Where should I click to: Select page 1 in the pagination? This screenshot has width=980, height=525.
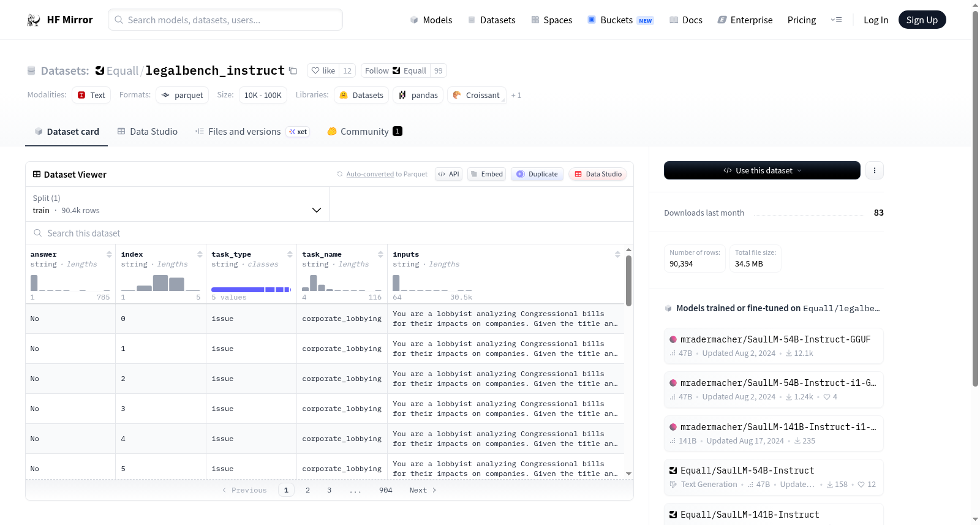point(286,490)
